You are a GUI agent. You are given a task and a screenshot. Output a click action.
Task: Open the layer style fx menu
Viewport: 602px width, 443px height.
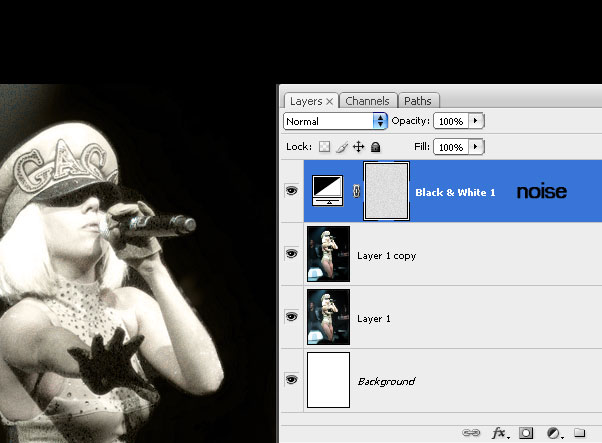click(499, 433)
